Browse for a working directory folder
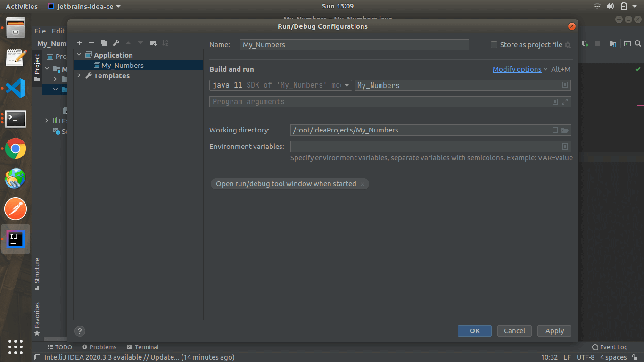Viewport: 644px width, 362px height. 565,130
